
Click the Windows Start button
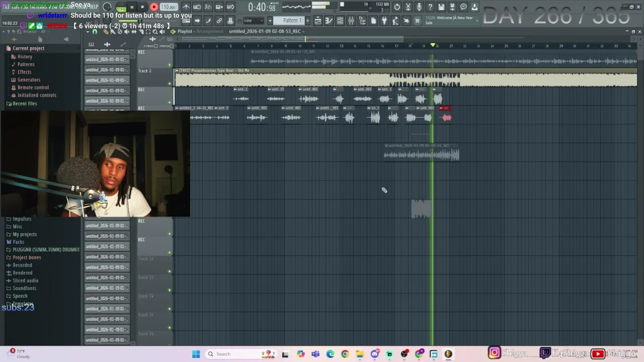pos(196,354)
